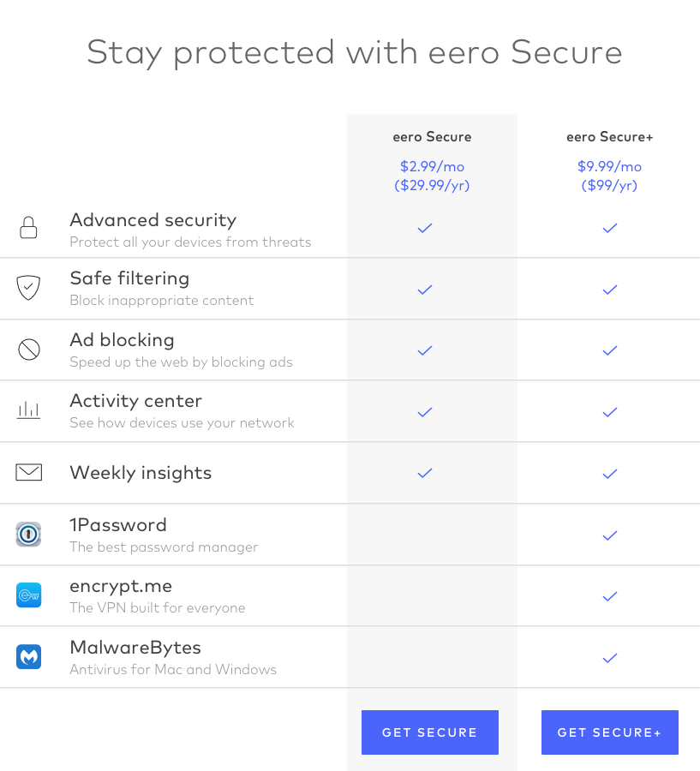Click the Stay protected with eero Secure heading
Screen dimensions: 700x771
[354, 52]
